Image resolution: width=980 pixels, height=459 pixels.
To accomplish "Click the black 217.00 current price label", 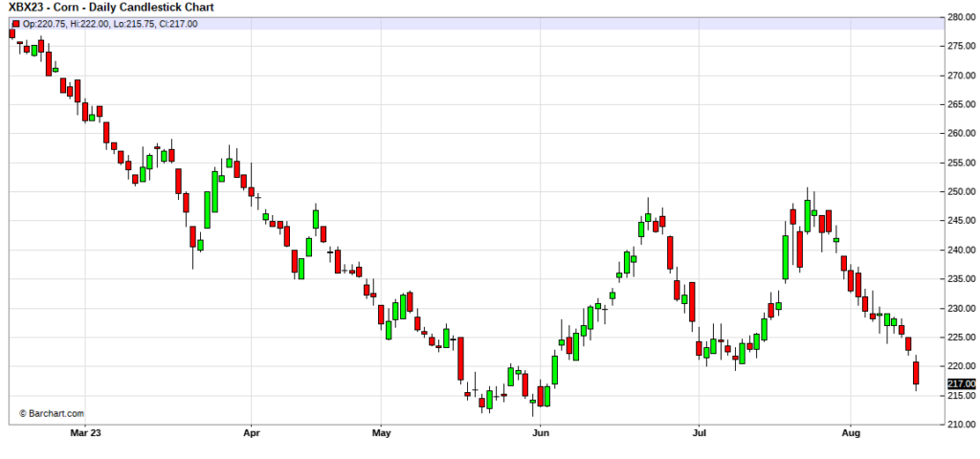I will pyautogui.click(x=961, y=383).
